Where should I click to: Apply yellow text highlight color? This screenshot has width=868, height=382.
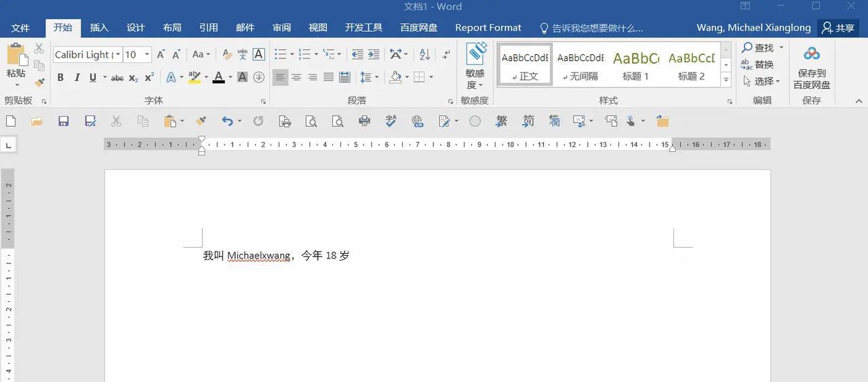pos(194,77)
